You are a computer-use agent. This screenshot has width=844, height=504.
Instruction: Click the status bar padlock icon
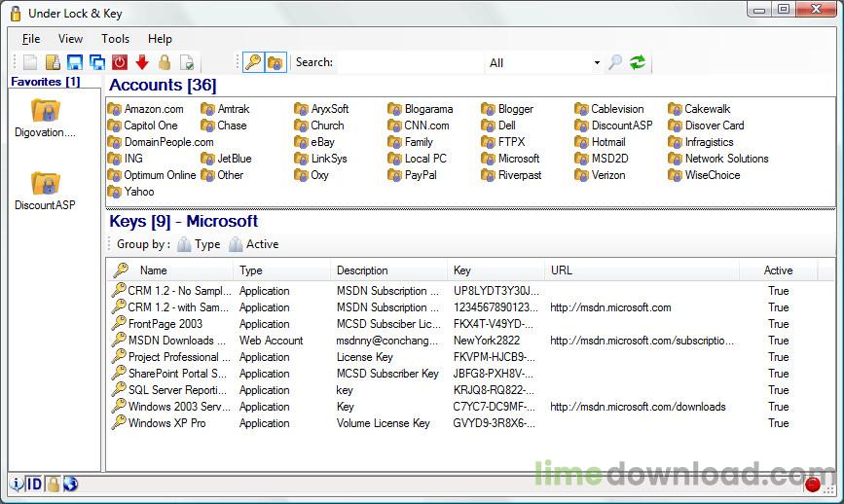pos(53,485)
